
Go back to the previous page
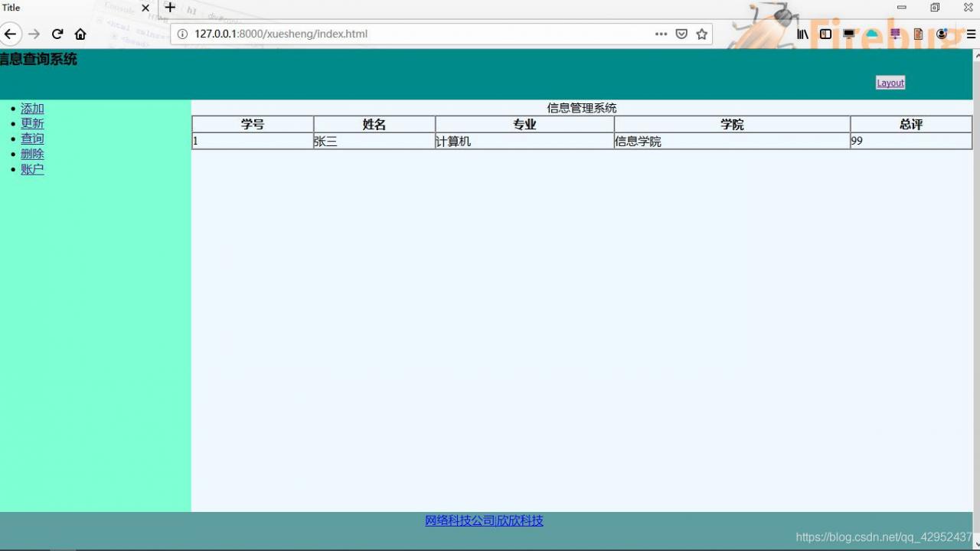[10, 34]
